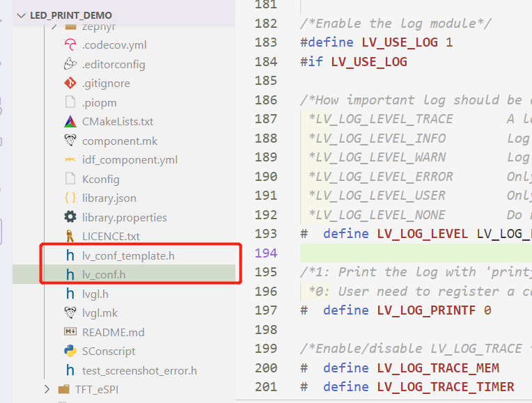Open lvgl.mk file
This screenshot has width=532, height=403.
click(x=100, y=313)
